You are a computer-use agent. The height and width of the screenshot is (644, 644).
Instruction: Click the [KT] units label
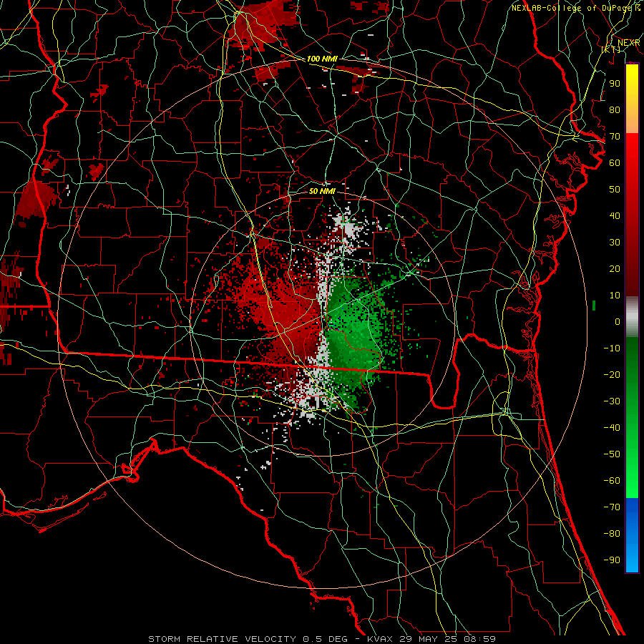(610, 49)
